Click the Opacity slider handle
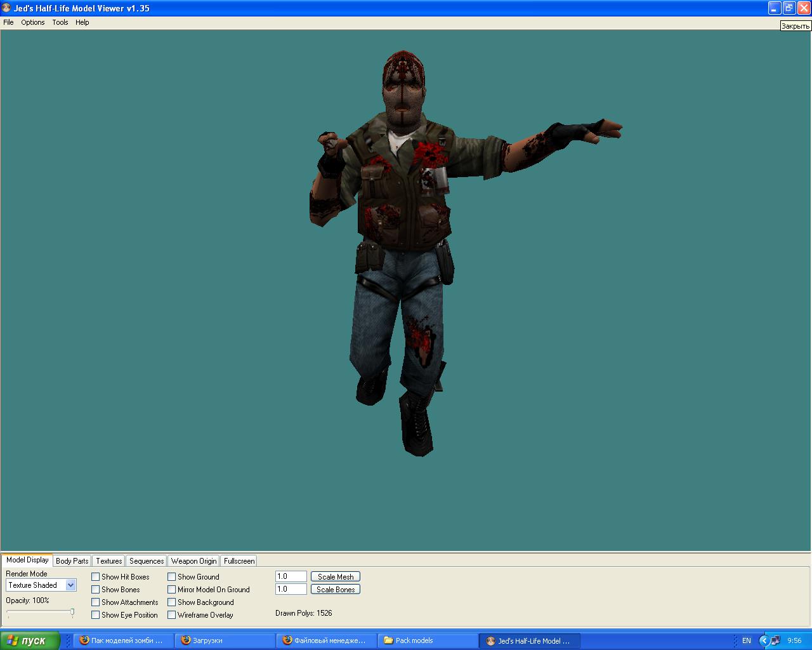Screen dimensions: 812x650 (x=72, y=613)
